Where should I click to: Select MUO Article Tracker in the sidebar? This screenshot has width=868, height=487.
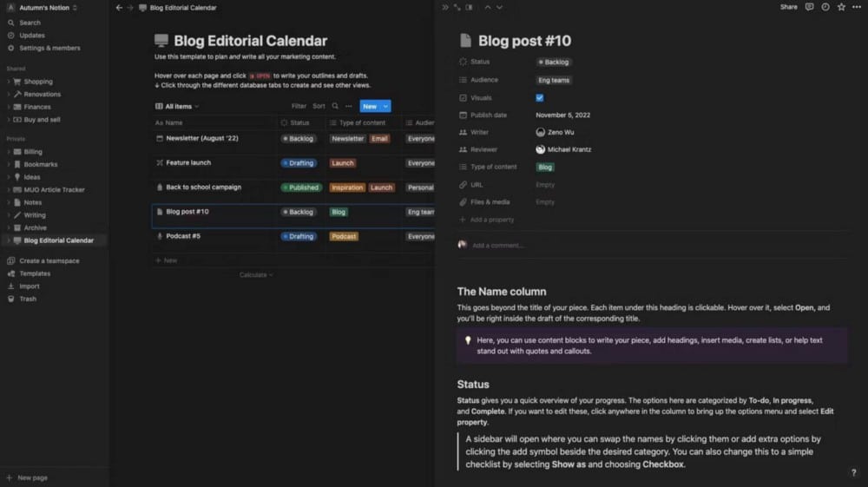pos(55,189)
